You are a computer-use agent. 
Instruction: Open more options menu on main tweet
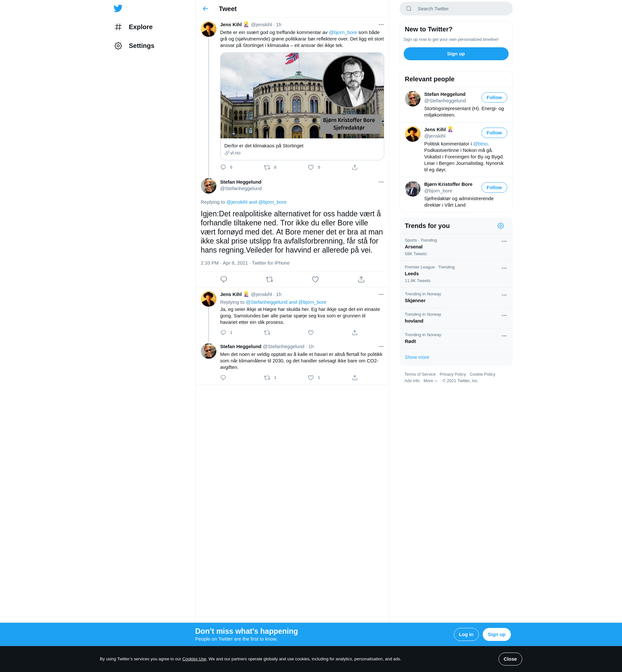pyautogui.click(x=381, y=182)
